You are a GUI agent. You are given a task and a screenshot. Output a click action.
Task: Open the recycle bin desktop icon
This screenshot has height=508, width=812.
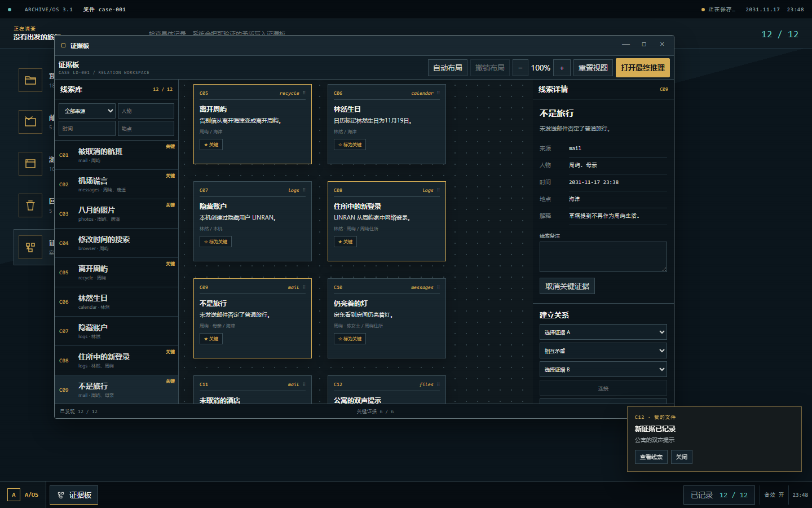30,205
